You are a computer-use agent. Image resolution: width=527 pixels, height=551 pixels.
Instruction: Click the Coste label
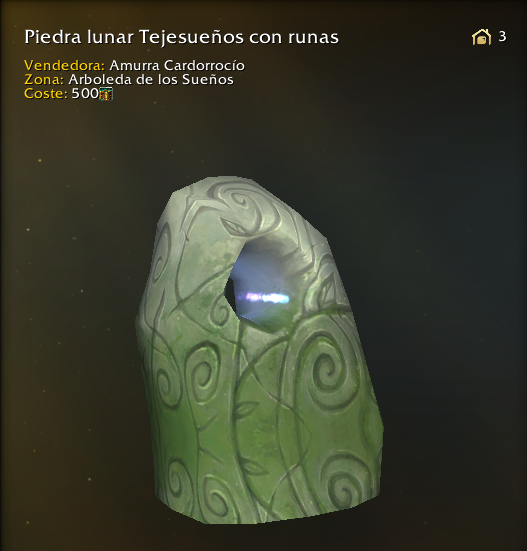point(46,93)
